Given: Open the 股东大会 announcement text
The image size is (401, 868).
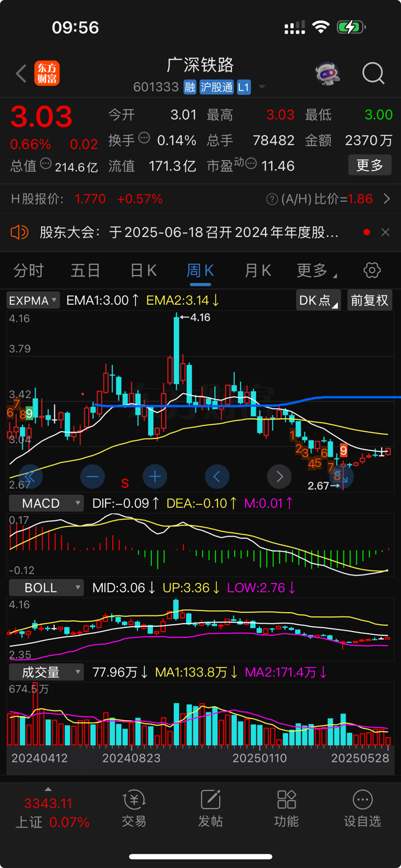Looking at the screenshot, I should pos(189,232).
